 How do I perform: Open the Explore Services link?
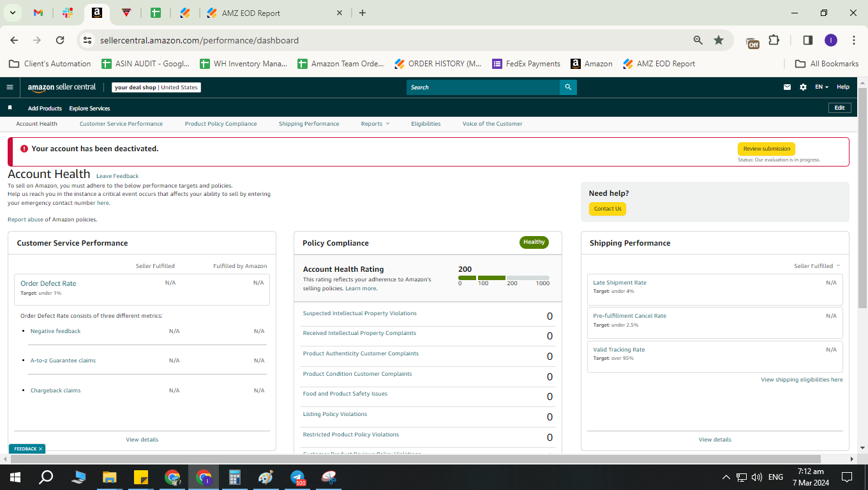(89, 108)
